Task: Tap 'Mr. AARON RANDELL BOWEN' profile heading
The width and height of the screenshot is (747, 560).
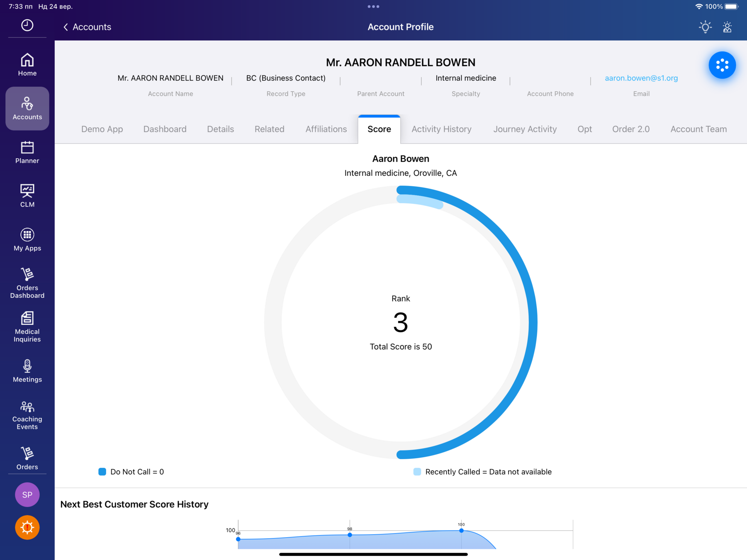Action: point(401,62)
